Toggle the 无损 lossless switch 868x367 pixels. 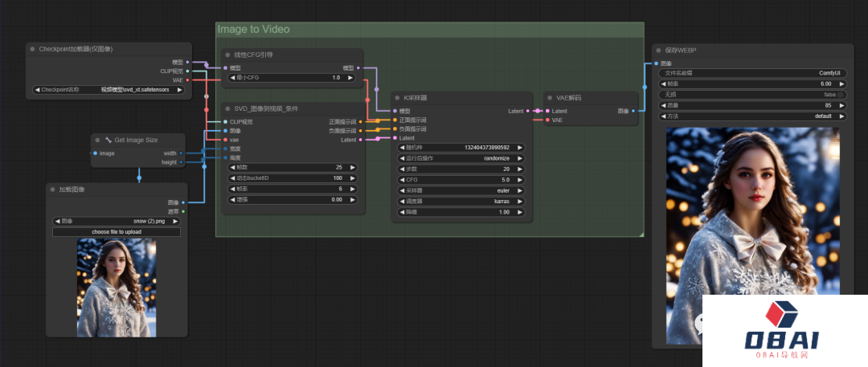click(840, 94)
